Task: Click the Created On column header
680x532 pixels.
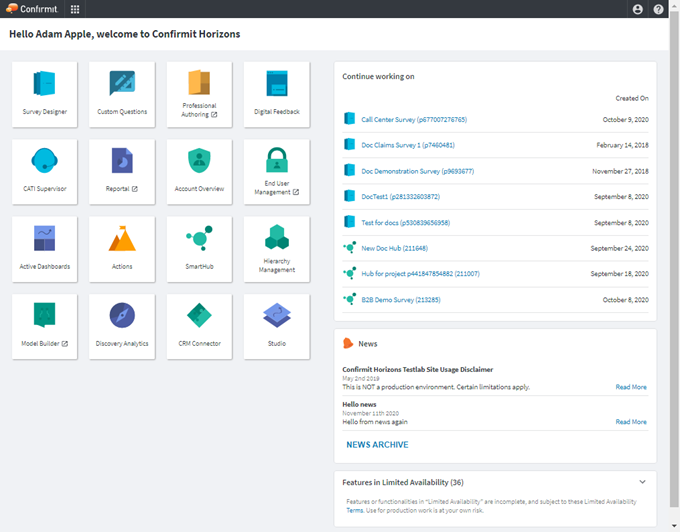Action: tap(632, 98)
